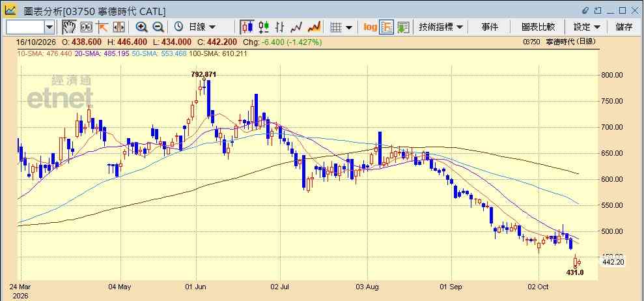Click the 儲存 save button
Screen dimensions: 644x301
pos(624,27)
